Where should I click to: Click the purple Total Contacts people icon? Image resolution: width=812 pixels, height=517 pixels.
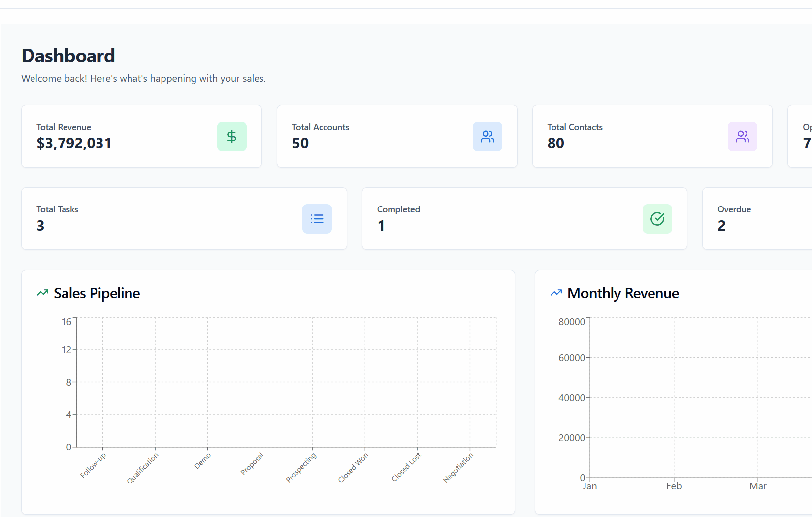pyautogui.click(x=743, y=137)
